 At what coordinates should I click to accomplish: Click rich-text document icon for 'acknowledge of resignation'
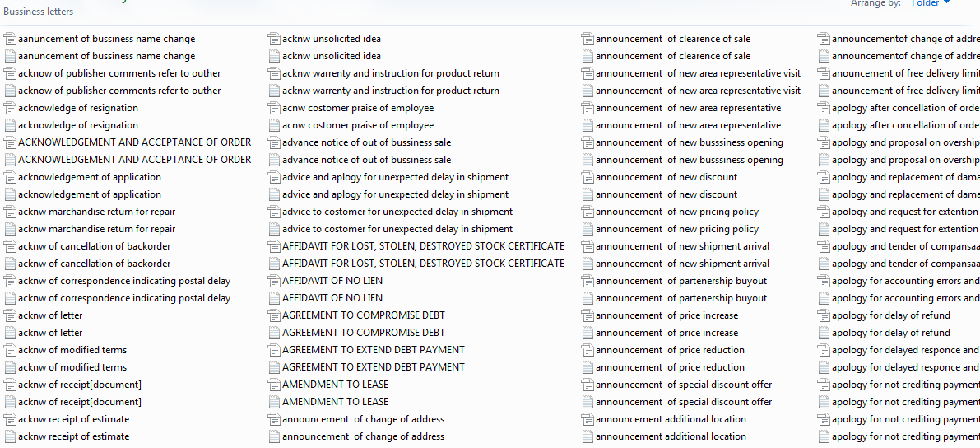click(10, 108)
